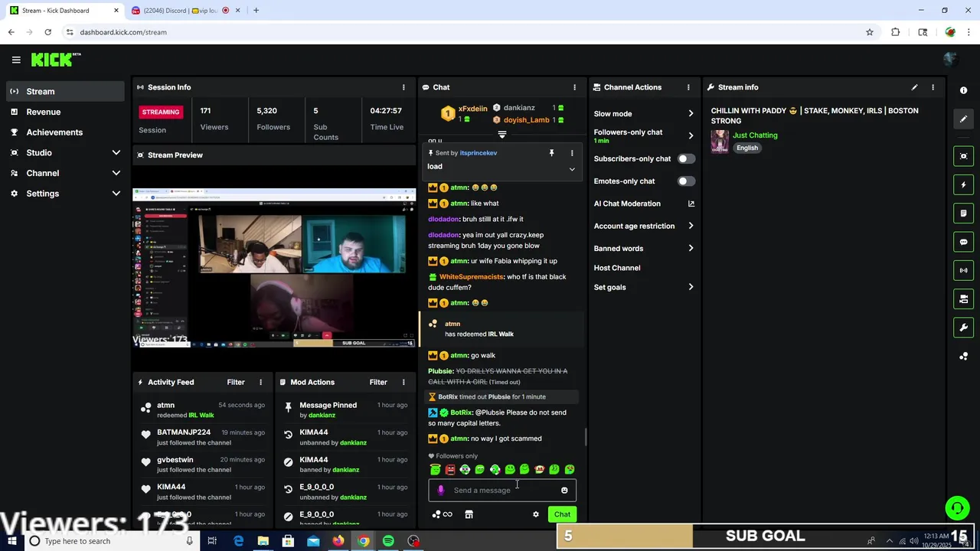Open the Mod Actions Filter
This screenshot has width=980, height=551.
[x=378, y=382]
